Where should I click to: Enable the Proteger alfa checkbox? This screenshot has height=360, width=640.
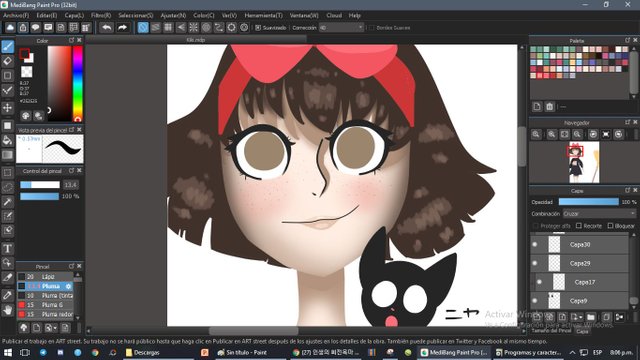(x=536, y=226)
